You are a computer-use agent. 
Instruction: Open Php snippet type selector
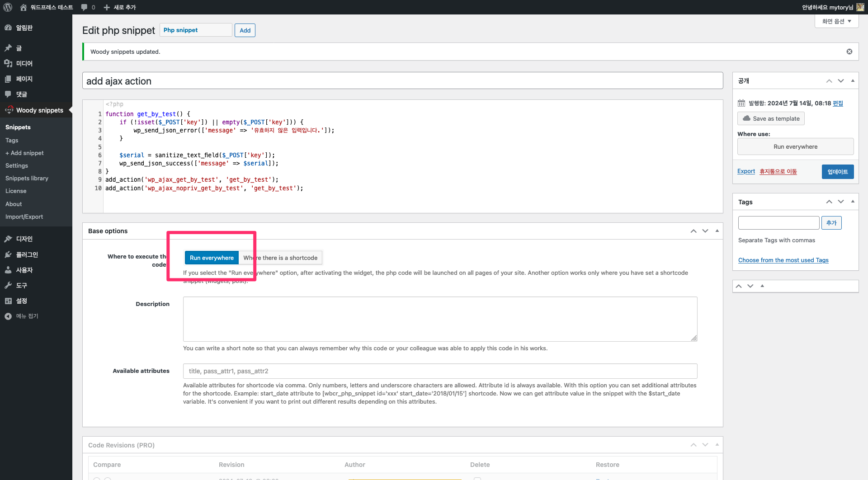tap(196, 30)
